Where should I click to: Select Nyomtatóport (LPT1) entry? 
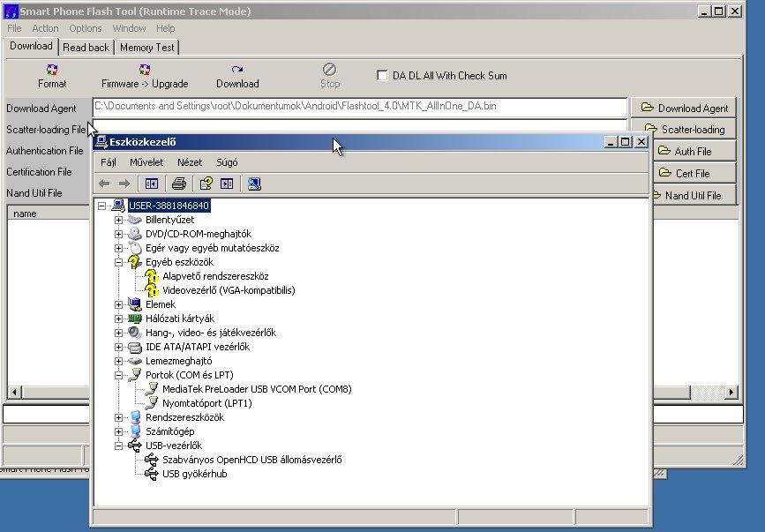tap(206, 403)
